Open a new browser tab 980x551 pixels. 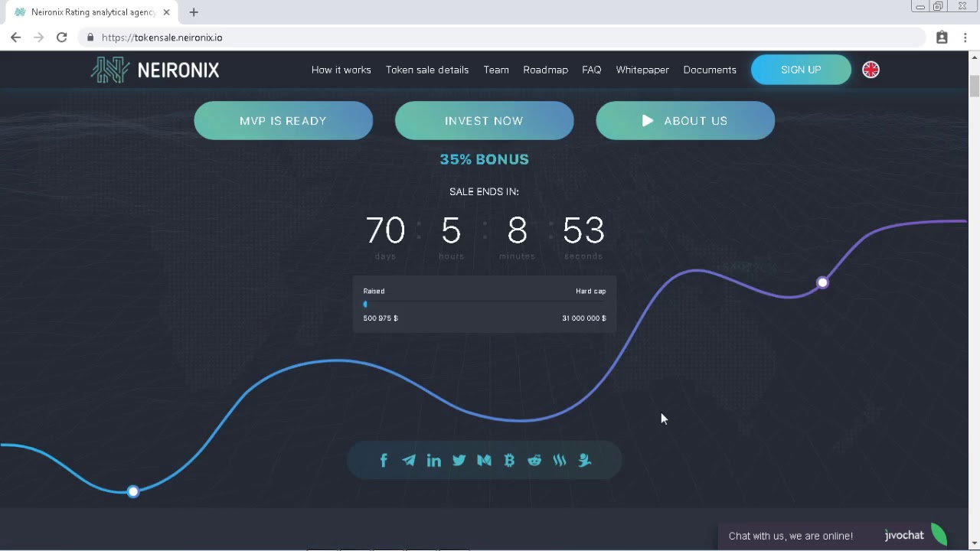[194, 12]
